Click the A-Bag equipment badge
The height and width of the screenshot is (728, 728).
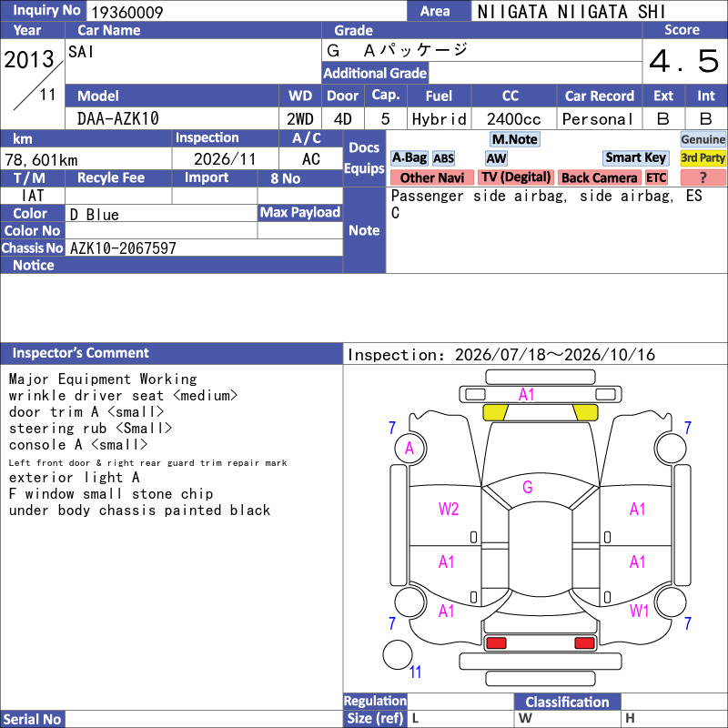pos(409,158)
